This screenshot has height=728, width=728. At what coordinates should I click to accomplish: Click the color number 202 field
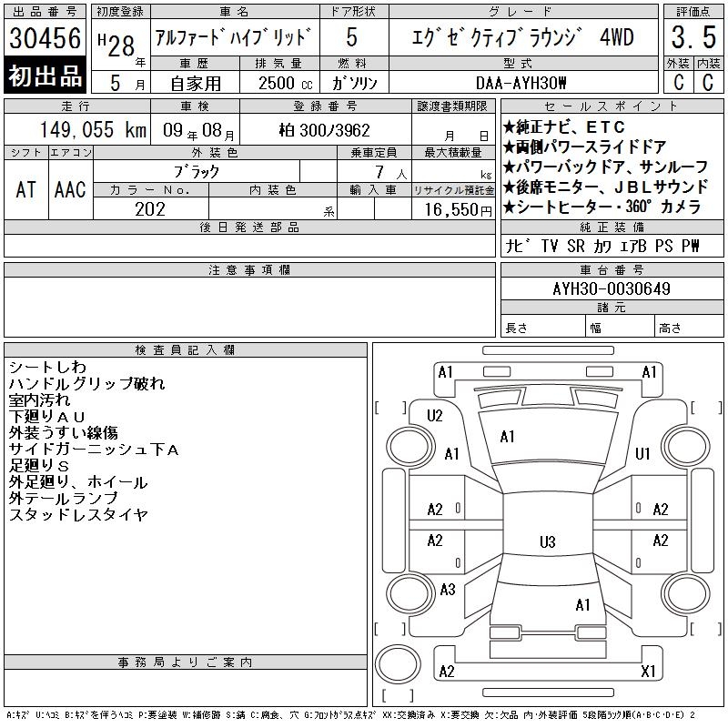coord(150,208)
